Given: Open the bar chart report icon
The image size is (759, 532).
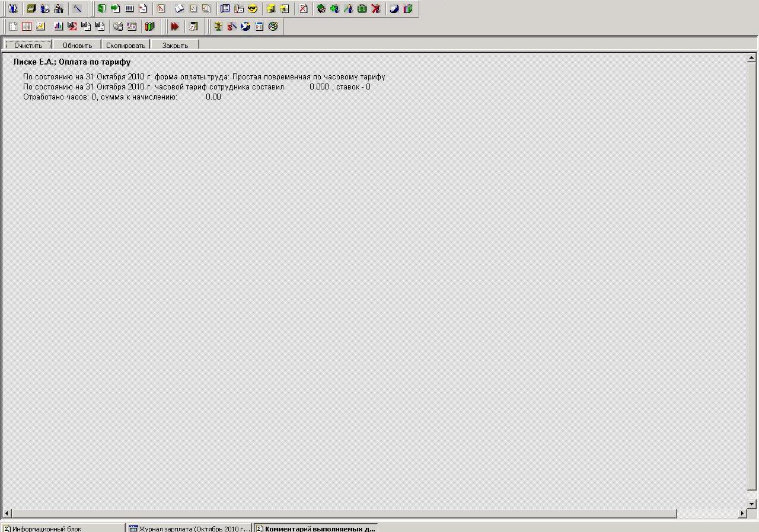Looking at the screenshot, I should coord(58,27).
